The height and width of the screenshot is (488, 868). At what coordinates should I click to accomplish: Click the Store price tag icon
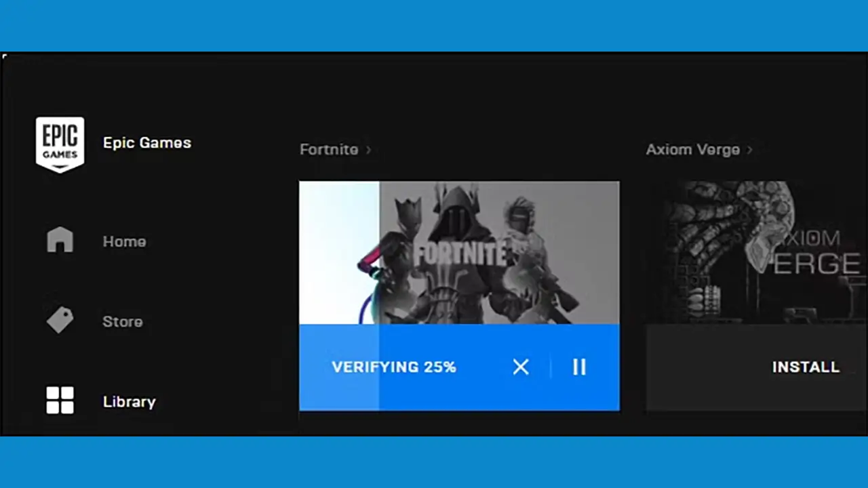point(60,320)
